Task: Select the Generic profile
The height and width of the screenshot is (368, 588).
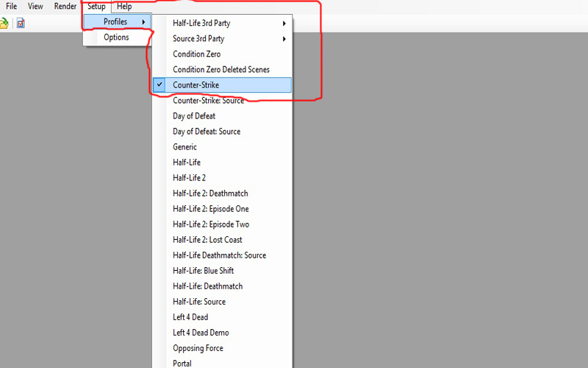Action: click(222, 146)
